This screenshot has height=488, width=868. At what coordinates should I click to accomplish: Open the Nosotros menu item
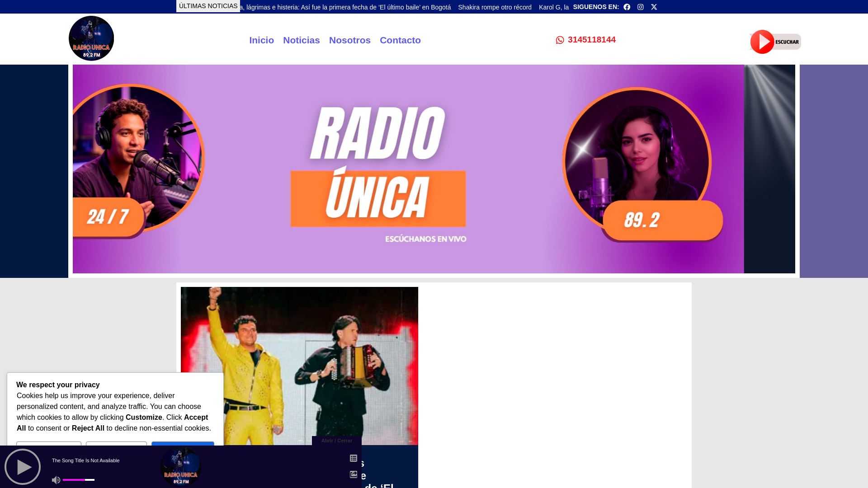coord(350,40)
